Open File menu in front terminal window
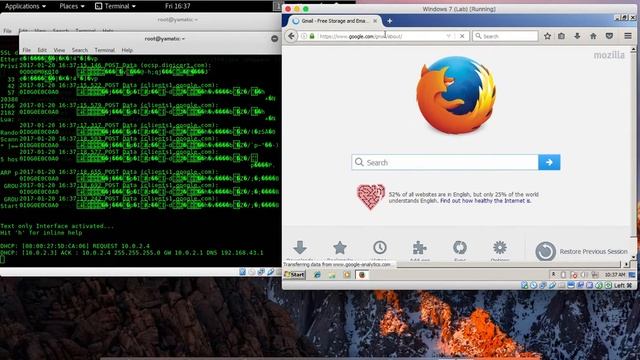The image size is (640, 360). click(27, 50)
